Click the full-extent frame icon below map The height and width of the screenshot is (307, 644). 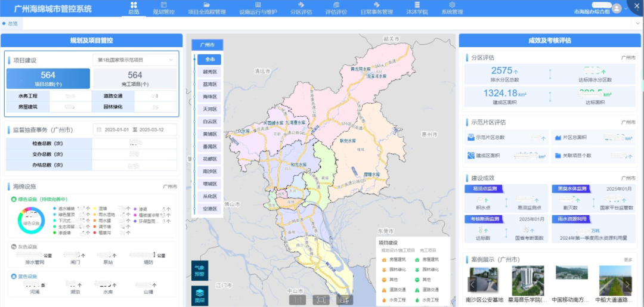(321, 300)
